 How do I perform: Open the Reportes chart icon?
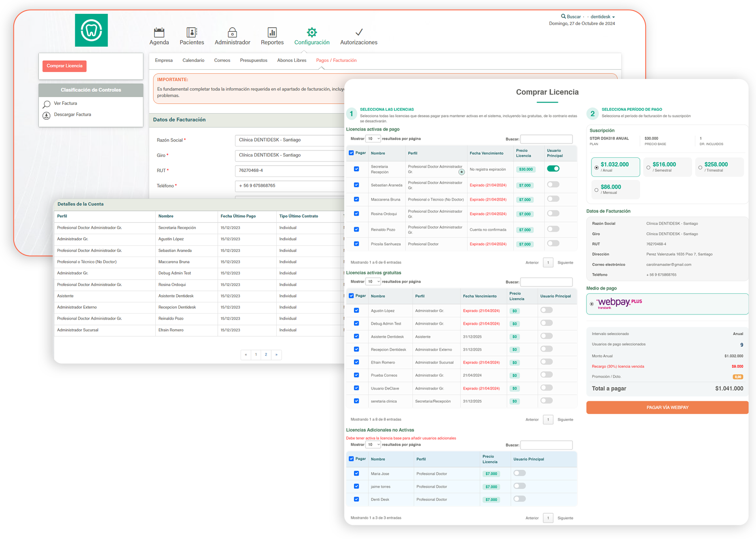point(272,32)
